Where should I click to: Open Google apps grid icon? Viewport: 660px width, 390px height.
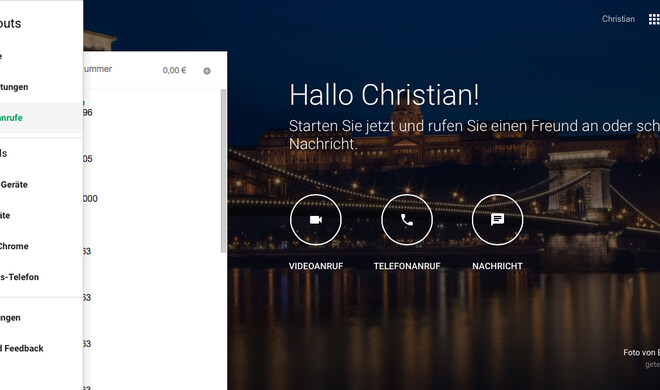[654, 19]
